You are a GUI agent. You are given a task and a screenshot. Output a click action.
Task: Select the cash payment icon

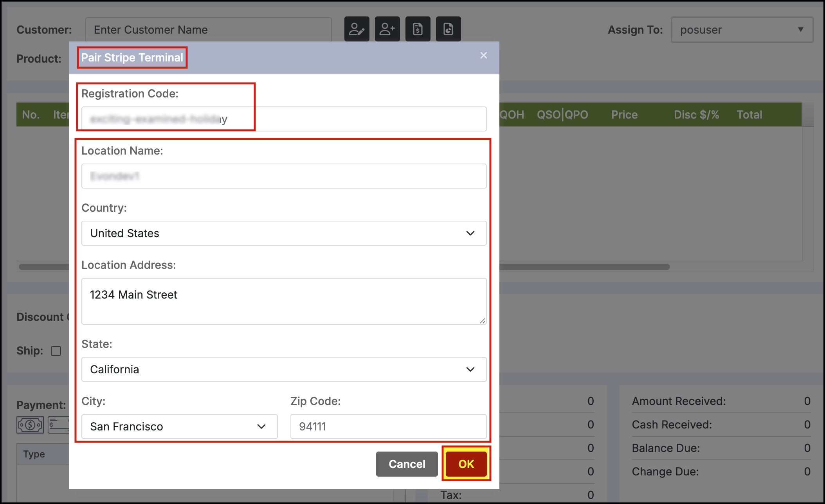coord(30,425)
